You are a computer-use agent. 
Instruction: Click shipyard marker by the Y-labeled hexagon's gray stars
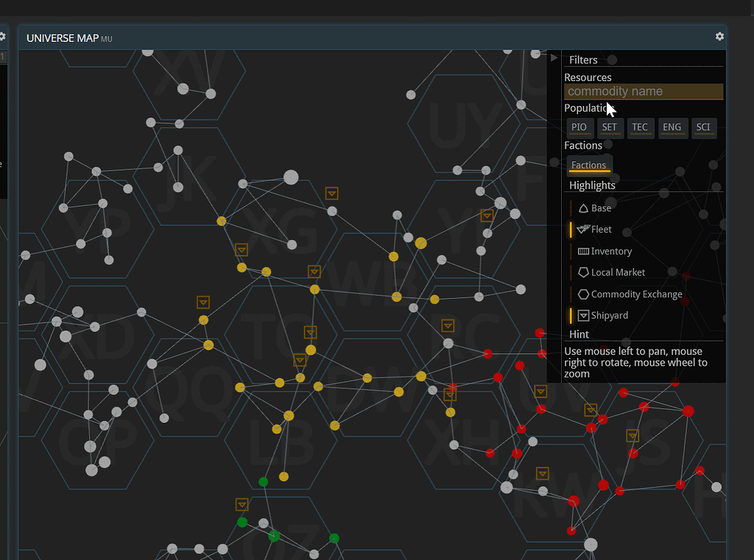tap(487, 215)
